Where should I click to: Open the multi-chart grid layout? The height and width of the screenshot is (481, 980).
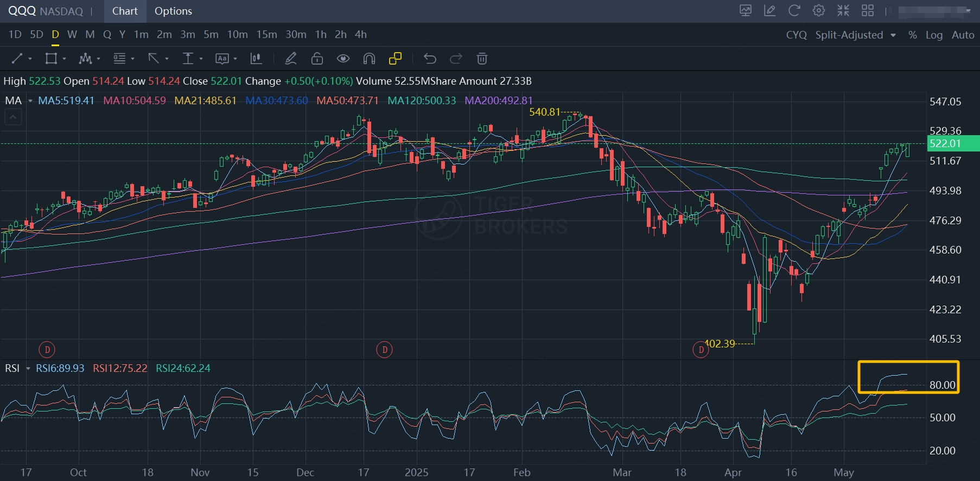point(868,10)
